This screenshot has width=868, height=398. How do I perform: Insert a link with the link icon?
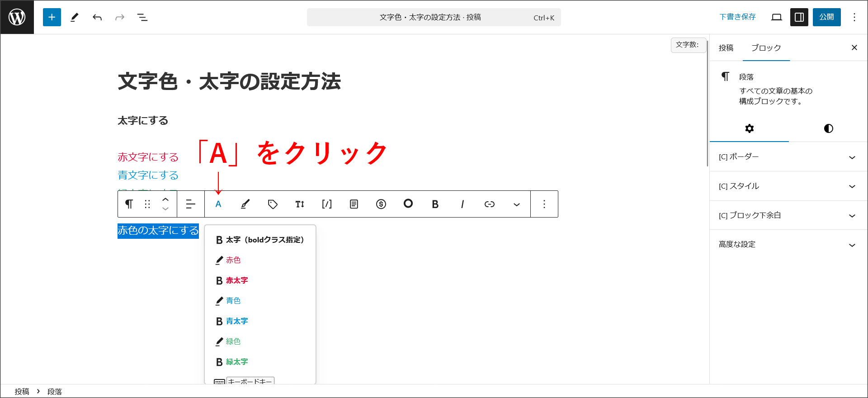point(490,204)
